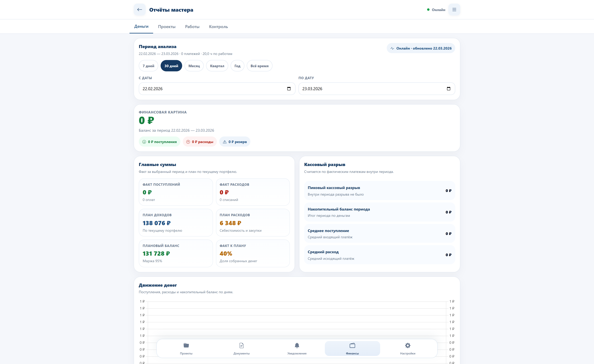Select Финансы wallet icon
Screen dimensions: 594x364
coord(352,345)
